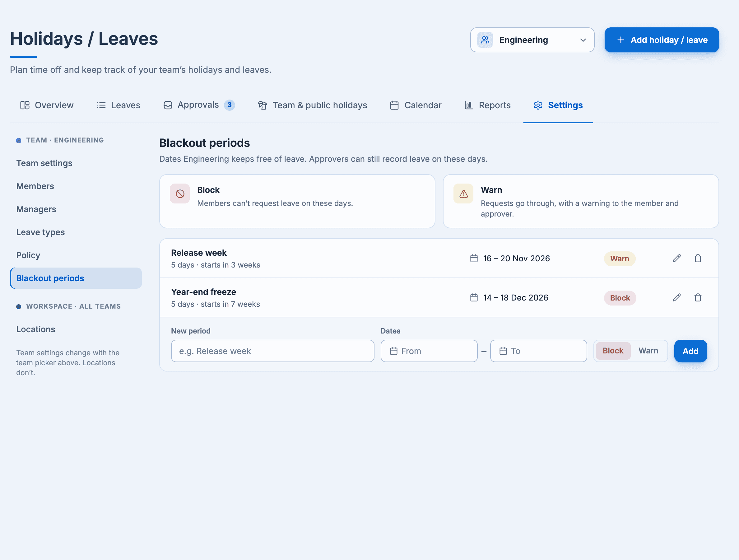This screenshot has height=560, width=739.
Task: Edit the Year-end freeze period
Action: (x=676, y=297)
